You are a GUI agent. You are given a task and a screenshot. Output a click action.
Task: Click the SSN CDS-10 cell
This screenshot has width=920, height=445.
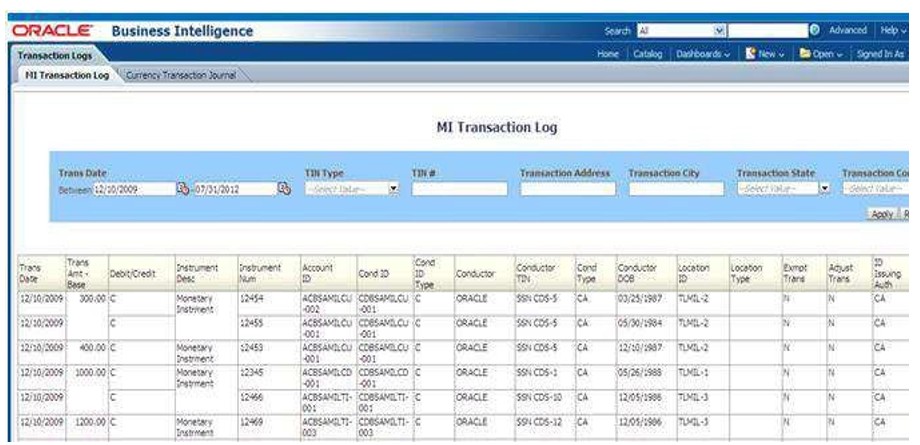[539, 397]
